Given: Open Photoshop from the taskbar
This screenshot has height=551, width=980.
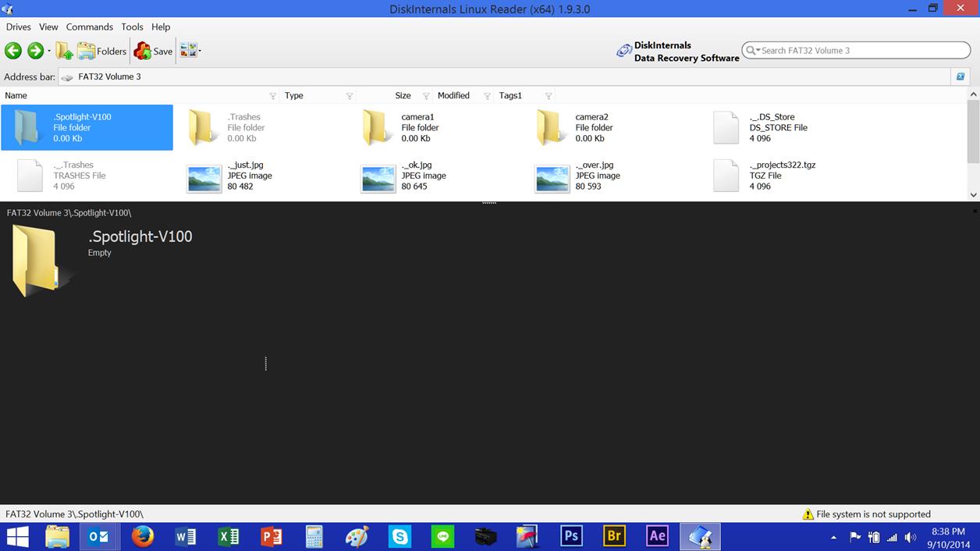Looking at the screenshot, I should coord(572,536).
